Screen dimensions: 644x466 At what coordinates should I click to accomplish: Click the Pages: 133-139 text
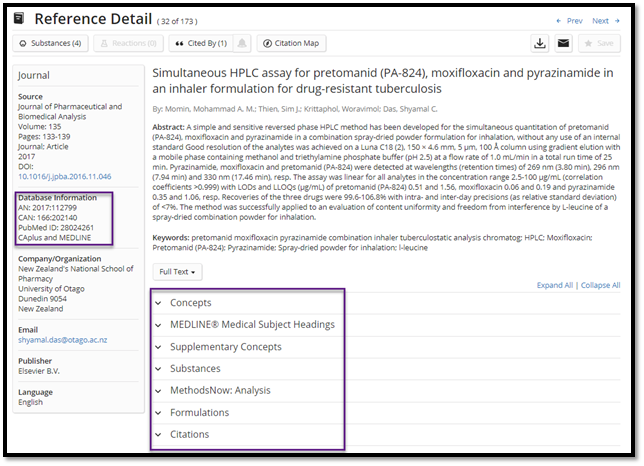point(44,137)
